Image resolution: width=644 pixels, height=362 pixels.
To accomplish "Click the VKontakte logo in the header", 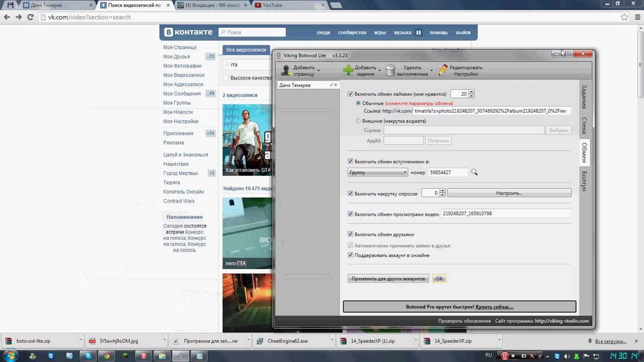I will click(189, 32).
